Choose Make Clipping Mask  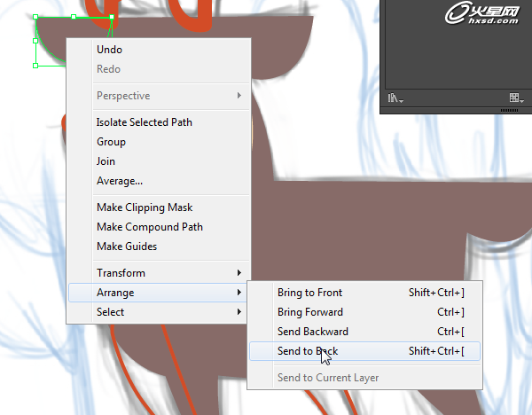pos(159,207)
